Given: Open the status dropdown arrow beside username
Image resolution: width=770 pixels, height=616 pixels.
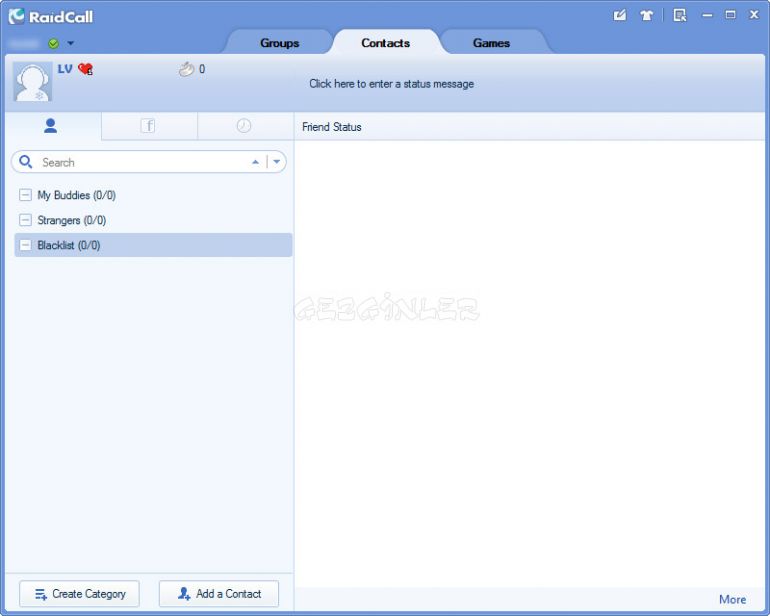Looking at the screenshot, I should click(x=71, y=43).
